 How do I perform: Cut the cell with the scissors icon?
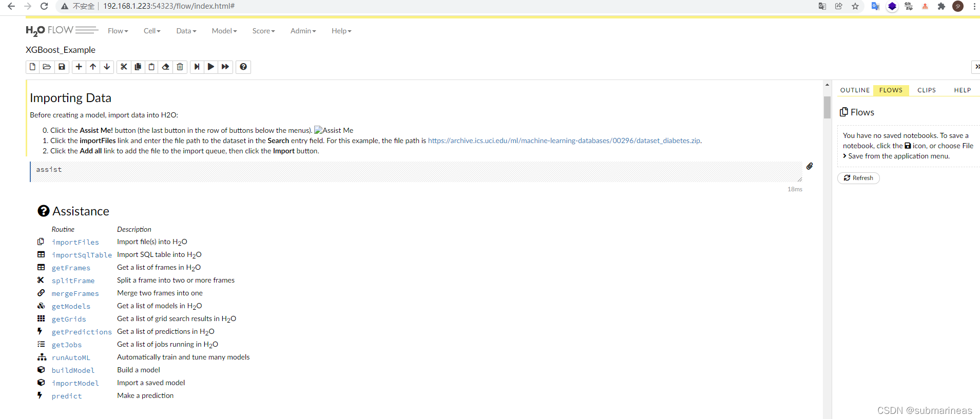click(x=124, y=67)
